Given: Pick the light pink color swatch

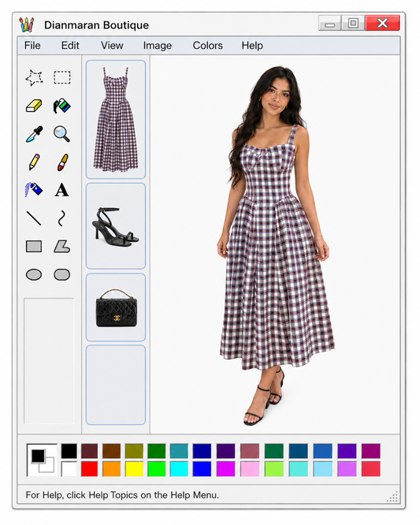Looking at the screenshot, I should pos(250,469).
